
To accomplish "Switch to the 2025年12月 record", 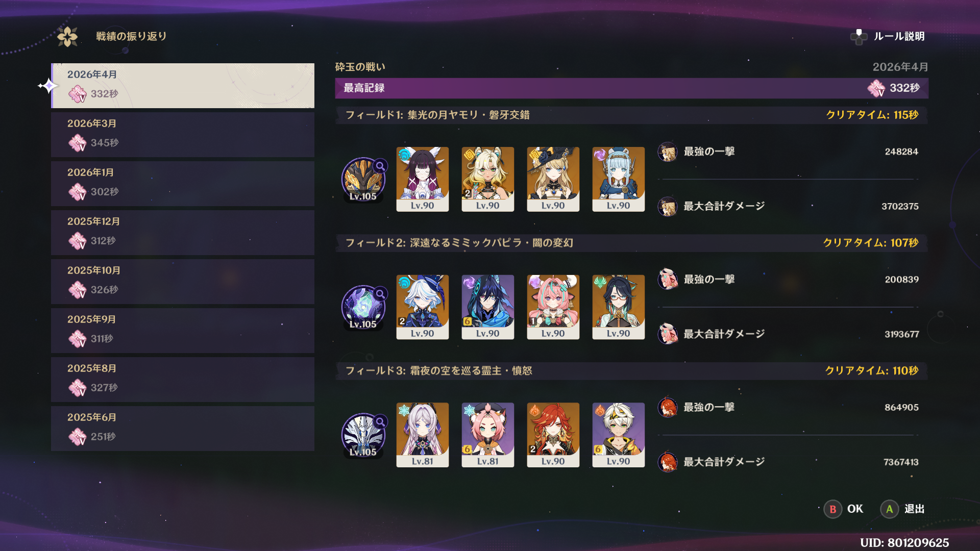I will (x=183, y=233).
